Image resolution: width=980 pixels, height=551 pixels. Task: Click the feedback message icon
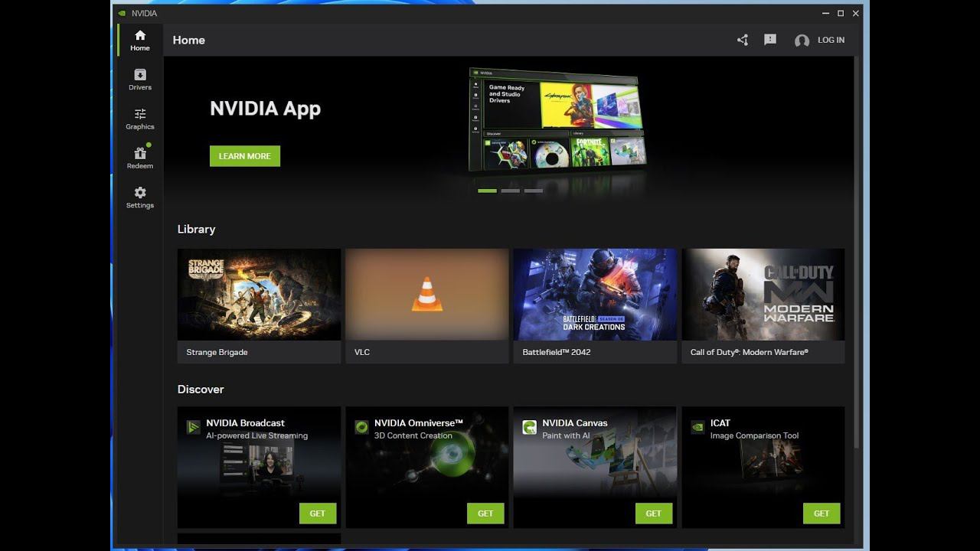(770, 40)
